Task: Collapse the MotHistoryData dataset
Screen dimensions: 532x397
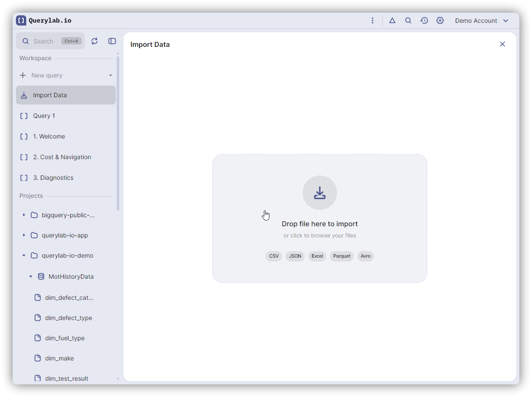Action: (31, 277)
